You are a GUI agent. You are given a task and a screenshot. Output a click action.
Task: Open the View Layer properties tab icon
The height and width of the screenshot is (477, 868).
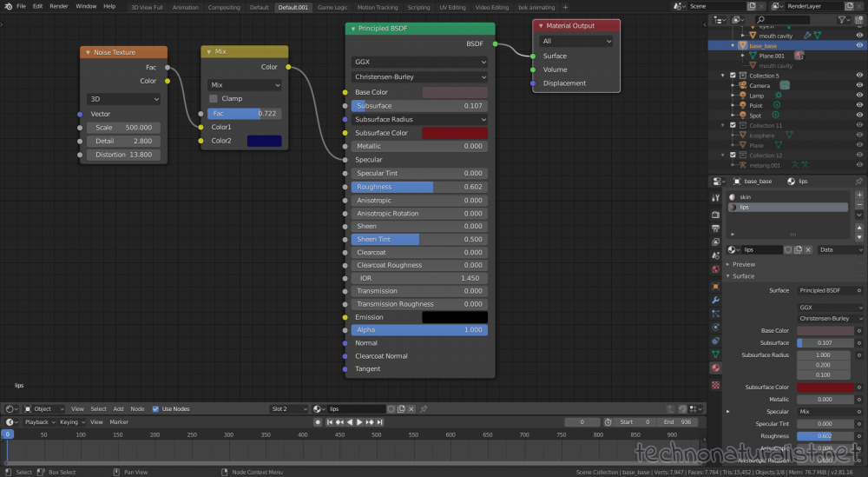716,242
